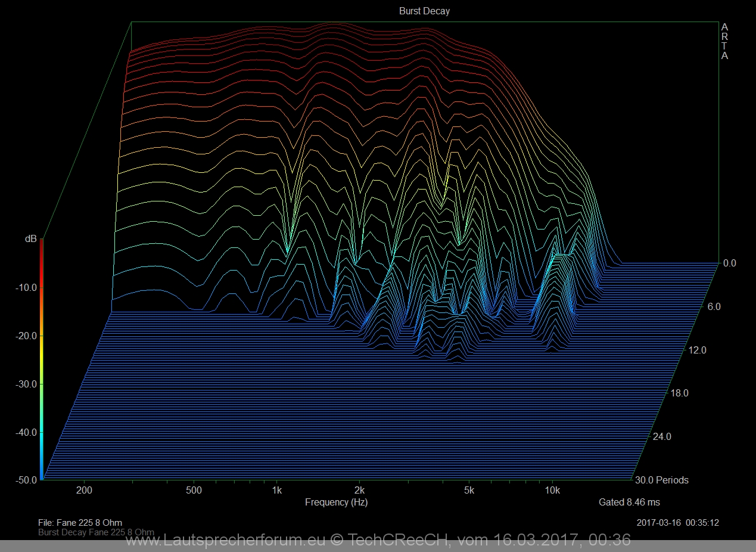Click the Gated 8.46 ms text
This screenshot has width=756, height=552.
pyautogui.click(x=629, y=502)
